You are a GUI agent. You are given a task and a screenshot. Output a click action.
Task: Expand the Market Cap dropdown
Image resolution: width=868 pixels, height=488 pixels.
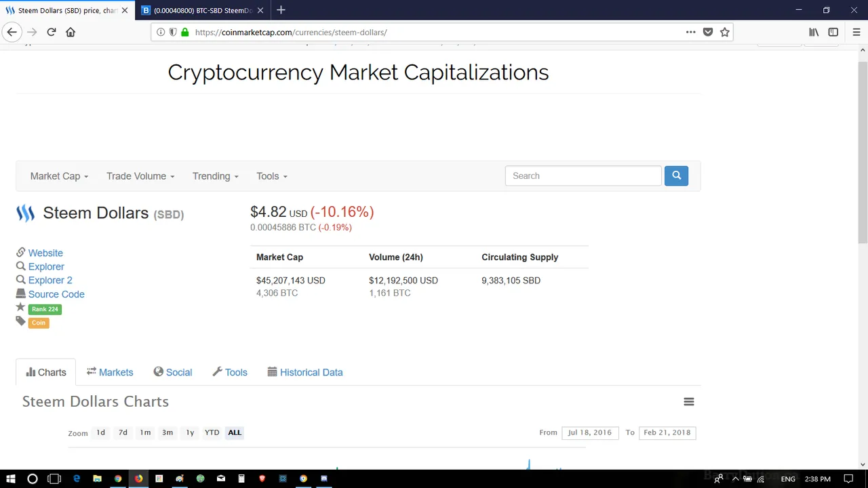pos(59,176)
